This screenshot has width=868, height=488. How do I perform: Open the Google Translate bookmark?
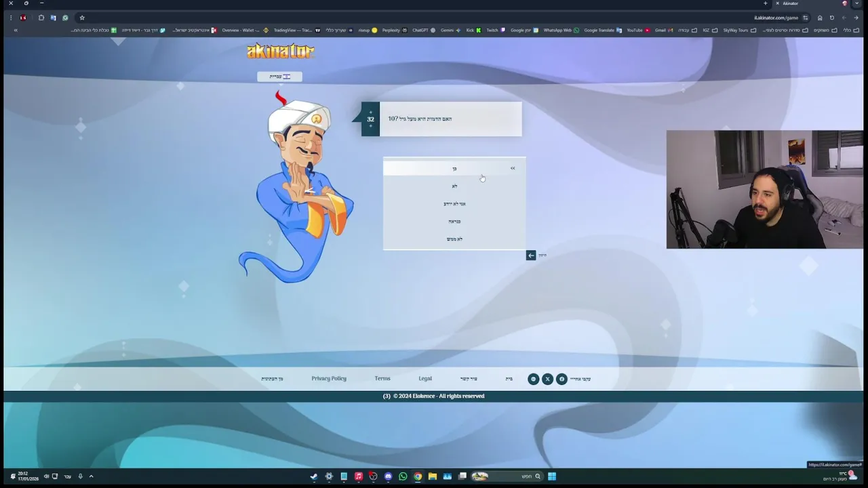[x=603, y=30]
